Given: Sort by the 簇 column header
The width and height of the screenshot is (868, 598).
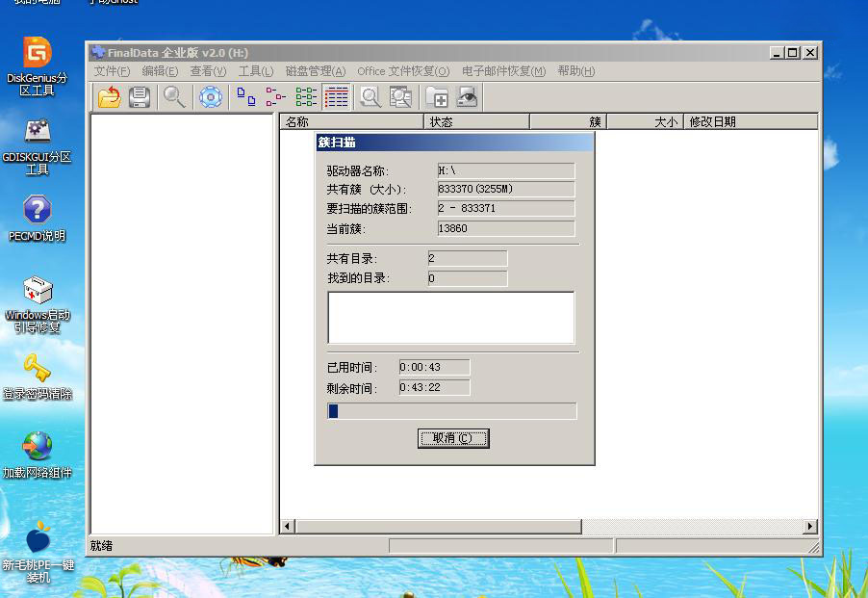Looking at the screenshot, I should [569, 121].
